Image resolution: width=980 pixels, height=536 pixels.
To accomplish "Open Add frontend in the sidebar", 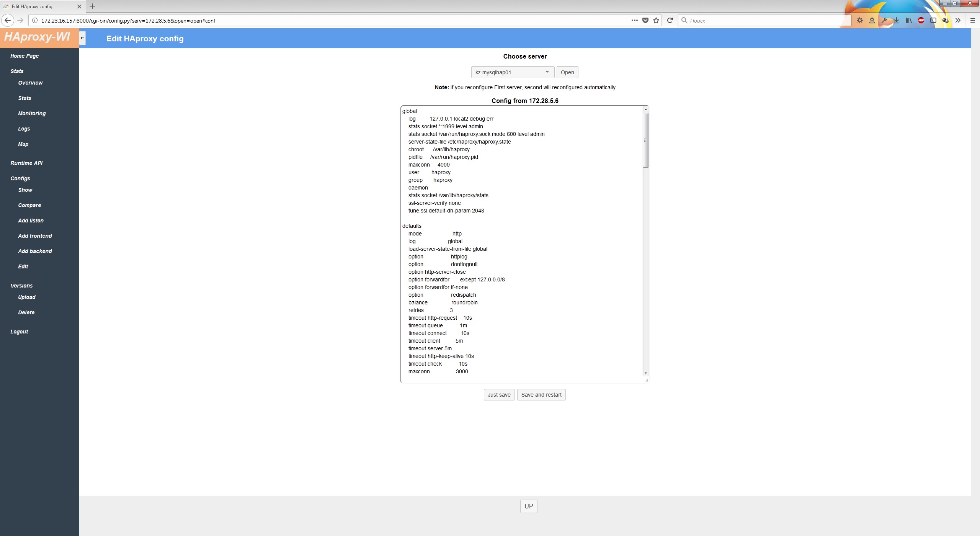I will 35,236.
